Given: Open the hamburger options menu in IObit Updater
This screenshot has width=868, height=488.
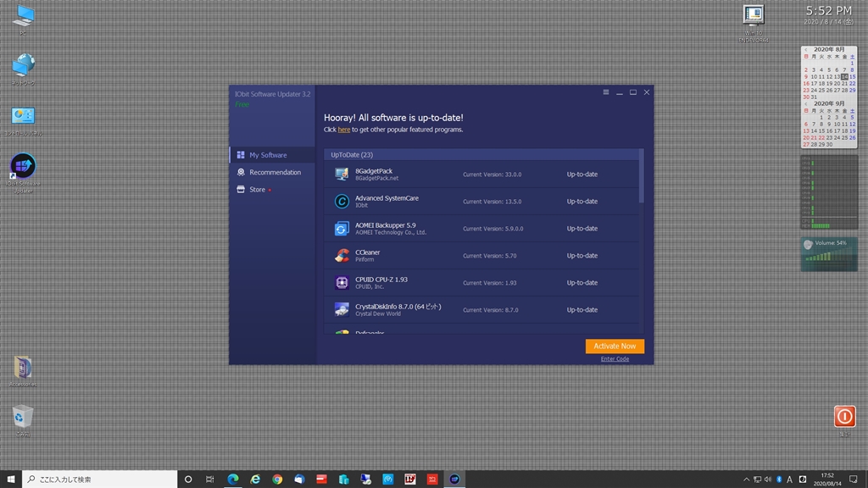Looking at the screenshot, I should click(605, 92).
